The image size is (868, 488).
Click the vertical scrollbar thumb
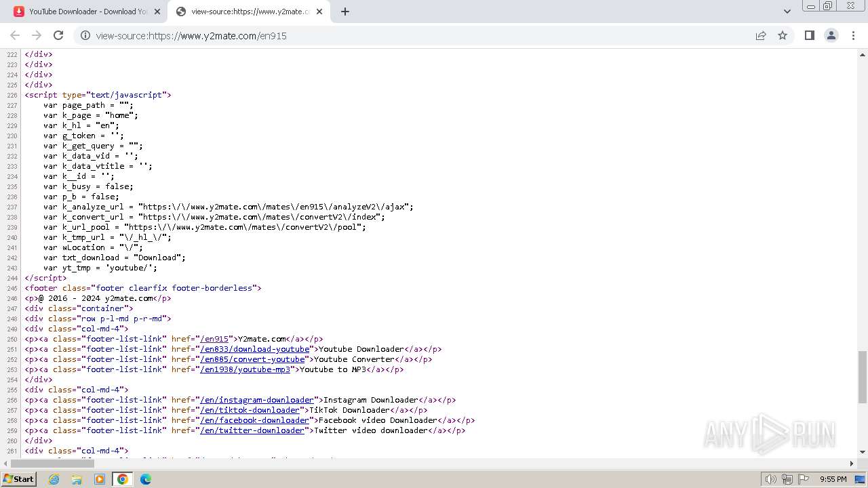[x=863, y=377]
